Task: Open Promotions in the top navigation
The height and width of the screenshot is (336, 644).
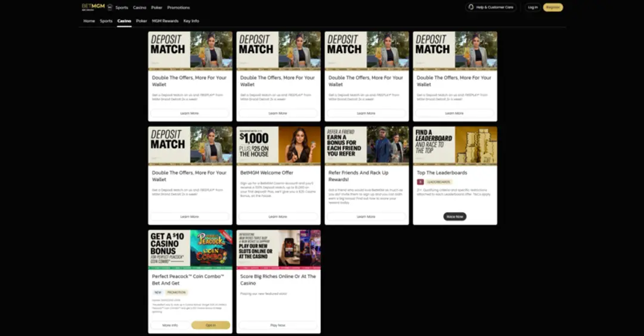Action: [178, 7]
